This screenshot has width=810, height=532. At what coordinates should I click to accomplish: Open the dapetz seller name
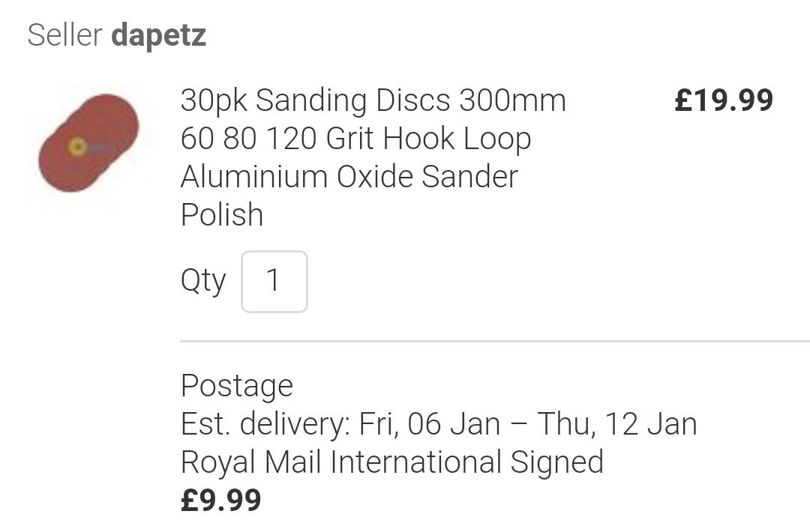point(158,36)
